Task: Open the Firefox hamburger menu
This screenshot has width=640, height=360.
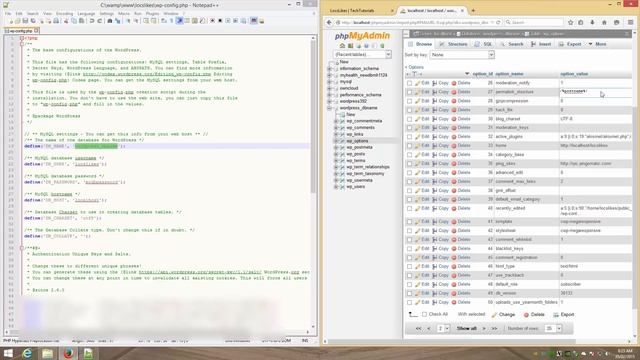Action: coord(631,22)
